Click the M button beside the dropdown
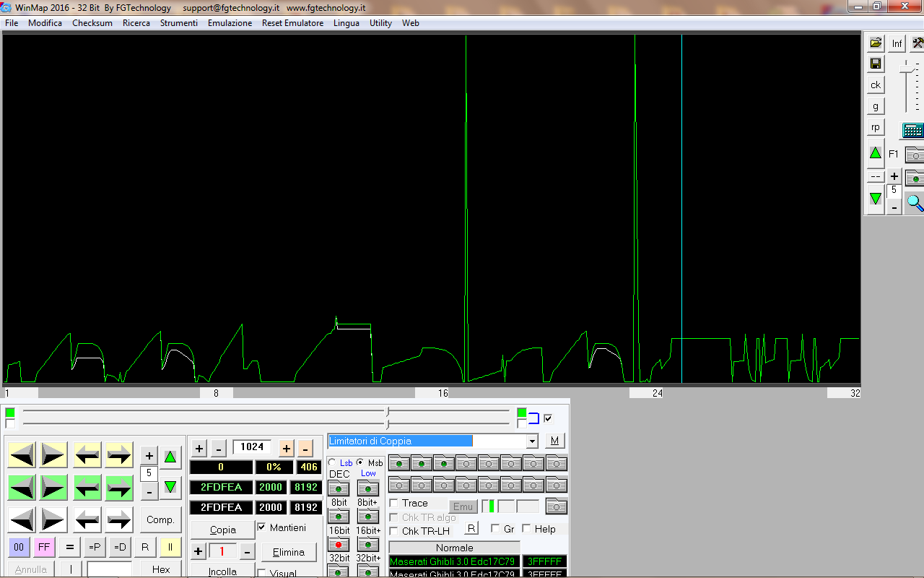The image size is (924, 578). 554,441
